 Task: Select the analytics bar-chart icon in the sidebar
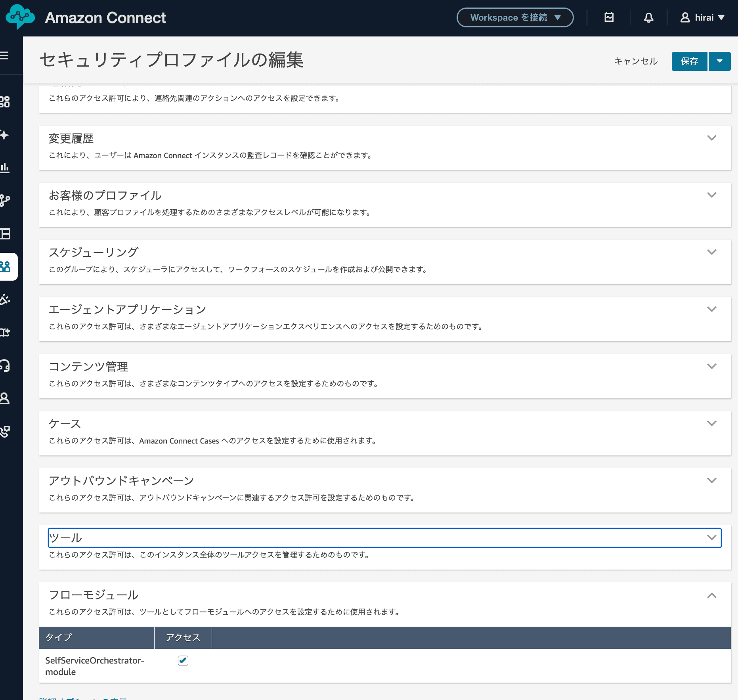click(x=6, y=167)
